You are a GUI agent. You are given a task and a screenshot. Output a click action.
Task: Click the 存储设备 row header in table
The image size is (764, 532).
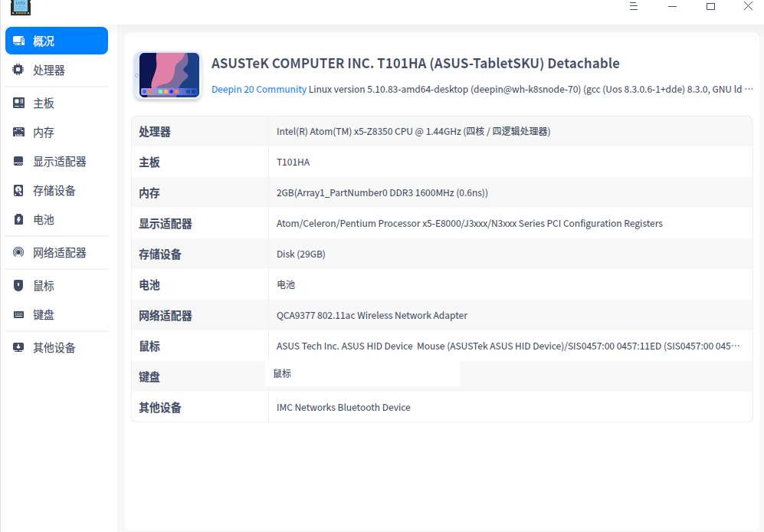point(160,255)
